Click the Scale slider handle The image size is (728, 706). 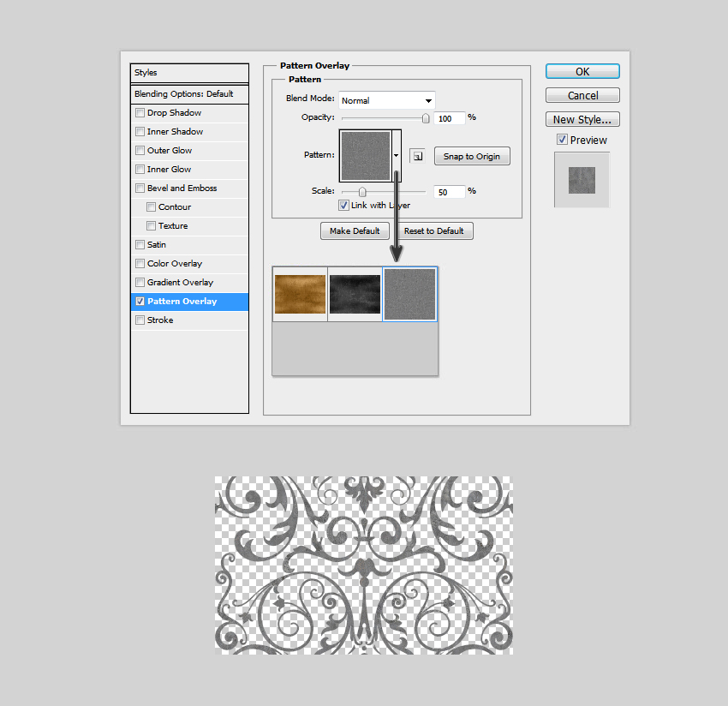click(362, 192)
